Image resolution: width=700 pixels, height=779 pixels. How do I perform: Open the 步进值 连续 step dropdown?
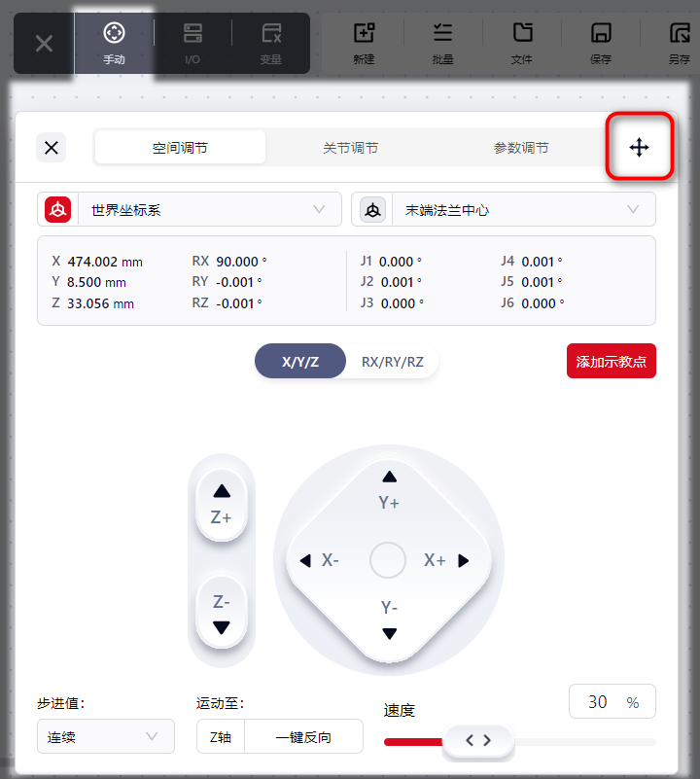coord(106,737)
